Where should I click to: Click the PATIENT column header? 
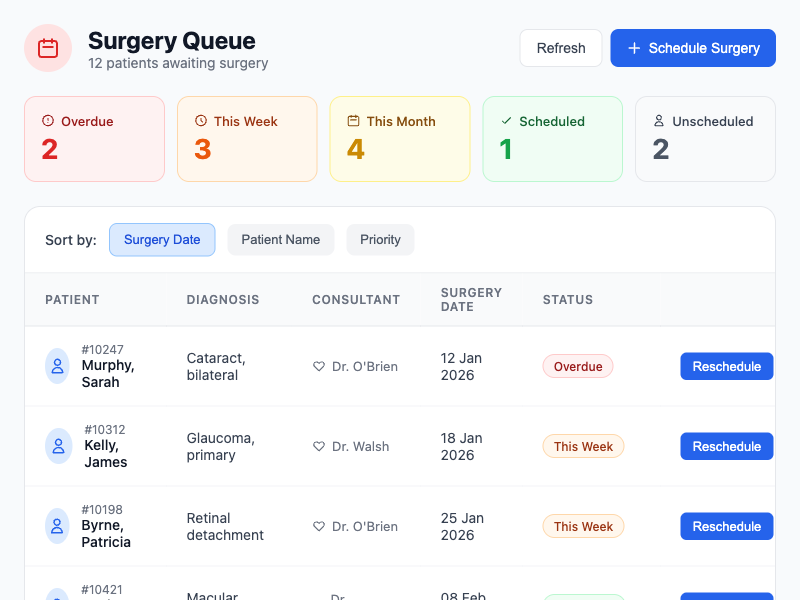coord(72,299)
